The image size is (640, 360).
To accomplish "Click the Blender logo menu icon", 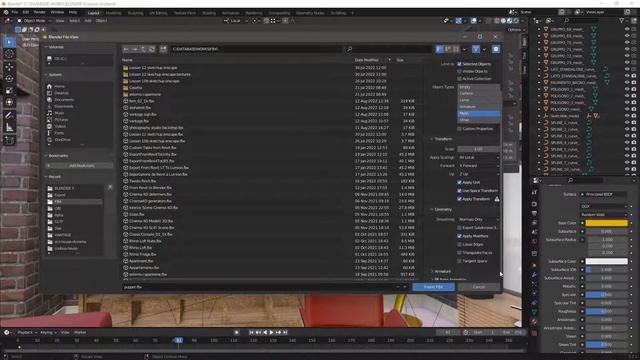I will [x=6, y=12].
